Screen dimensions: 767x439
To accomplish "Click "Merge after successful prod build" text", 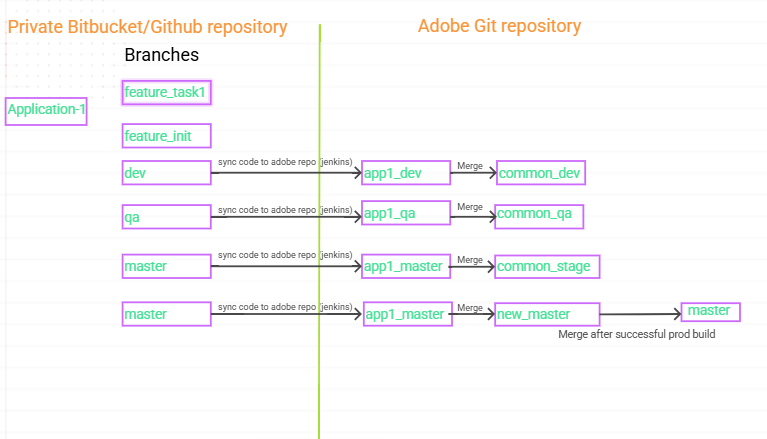I will (637, 334).
